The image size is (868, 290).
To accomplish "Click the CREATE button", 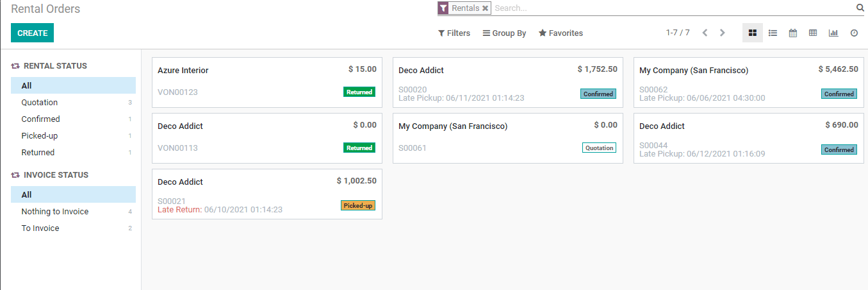I will coord(32,33).
